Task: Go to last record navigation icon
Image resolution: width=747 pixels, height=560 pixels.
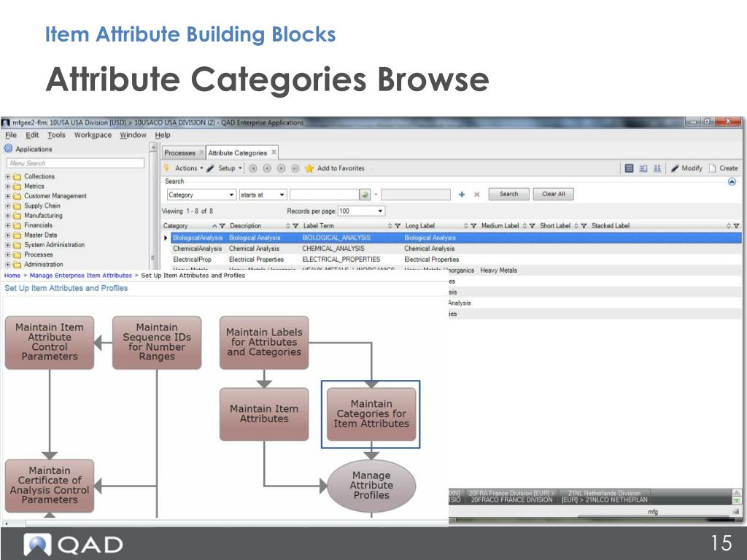Action: [x=295, y=168]
